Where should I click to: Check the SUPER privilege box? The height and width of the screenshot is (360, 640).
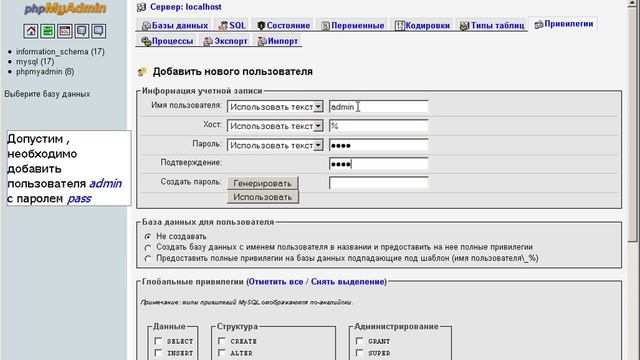click(x=359, y=353)
